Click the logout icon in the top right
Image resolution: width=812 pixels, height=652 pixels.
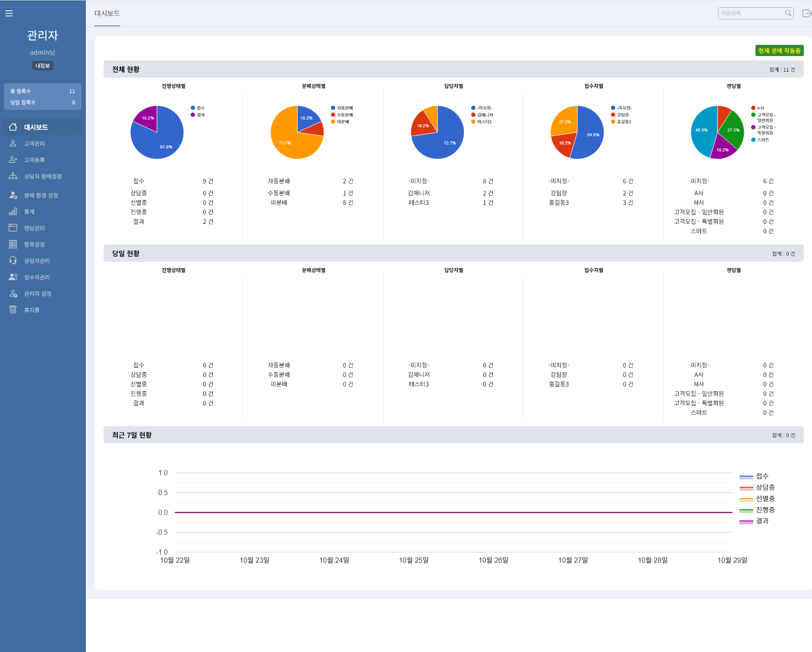(806, 13)
